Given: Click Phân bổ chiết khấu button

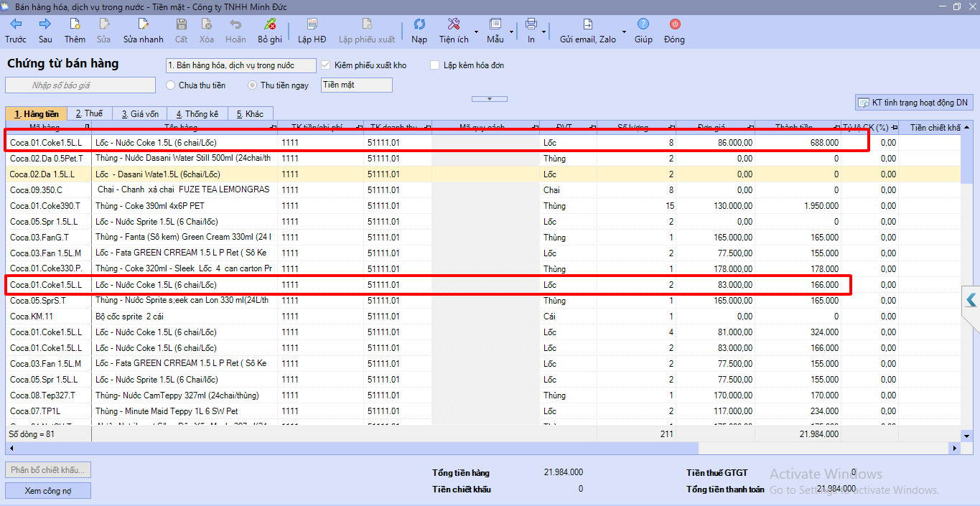Looking at the screenshot, I should [48, 470].
